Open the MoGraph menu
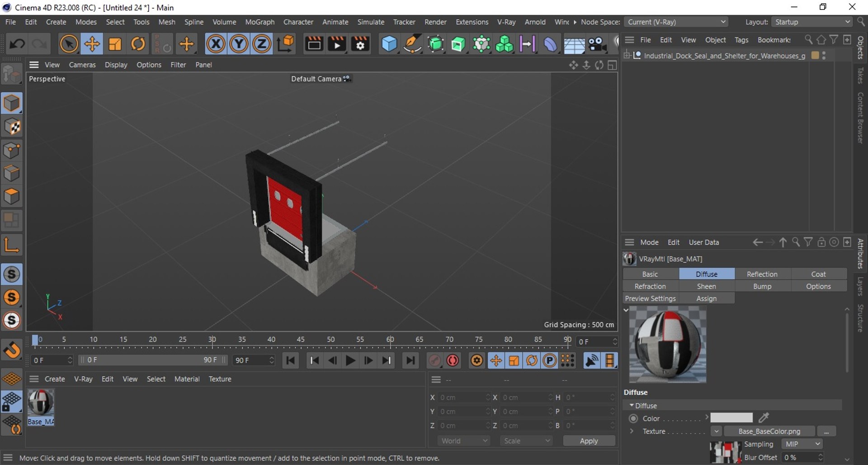 click(x=259, y=22)
